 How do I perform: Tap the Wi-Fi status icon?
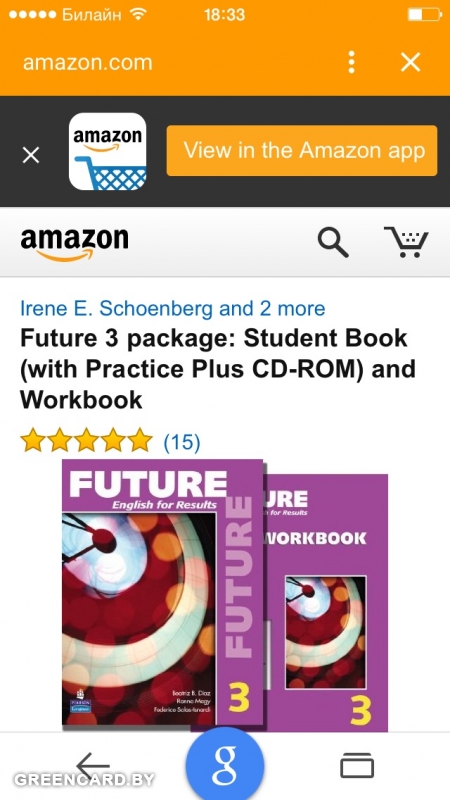pos(138,15)
